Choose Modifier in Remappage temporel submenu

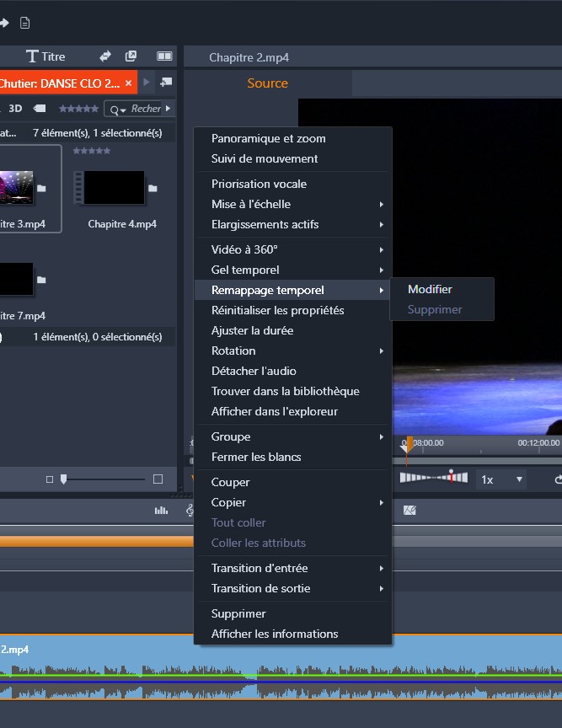coord(430,289)
